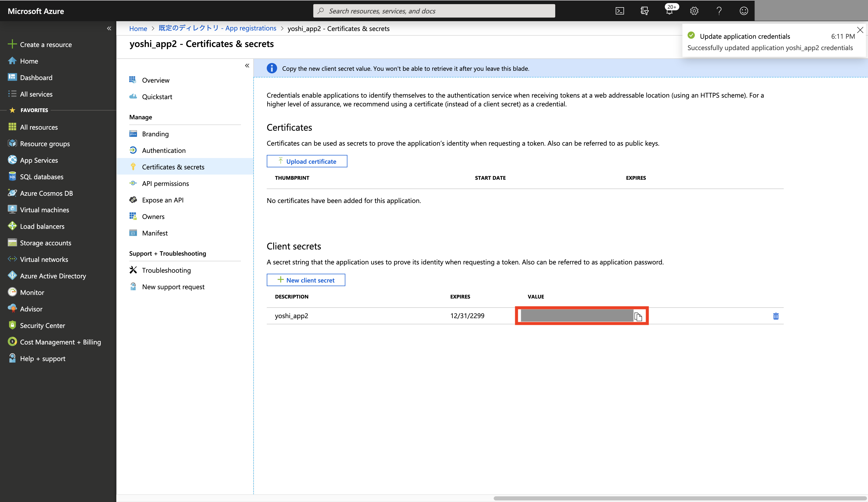Open Virtual networks in the sidebar
The width and height of the screenshot is (868, 502).
pos(38,259)
